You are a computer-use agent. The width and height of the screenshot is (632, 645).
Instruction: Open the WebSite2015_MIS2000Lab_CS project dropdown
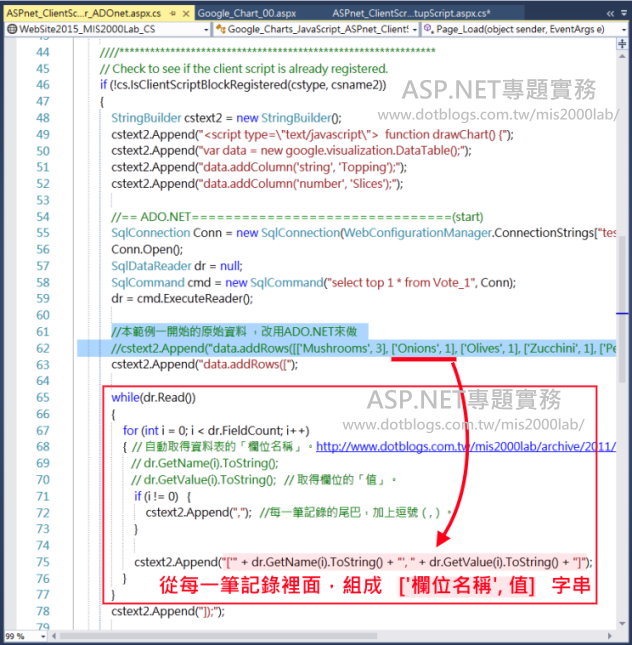click(x=206, y=30)
